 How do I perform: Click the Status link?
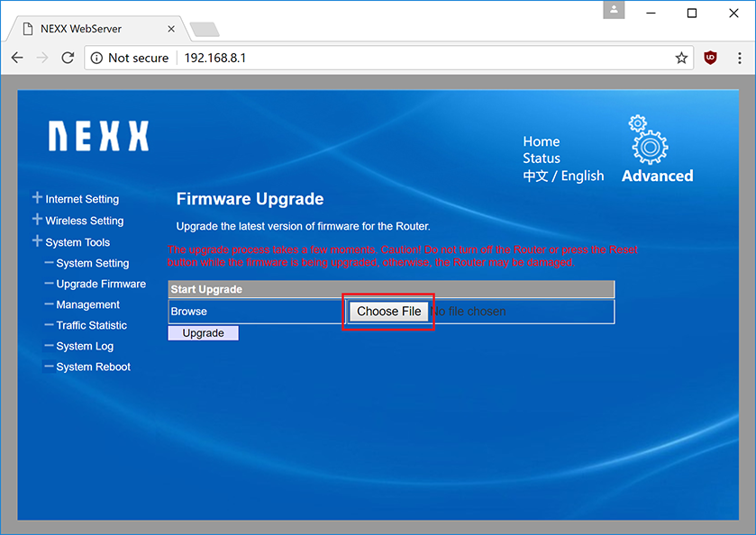tap(542, 159)
